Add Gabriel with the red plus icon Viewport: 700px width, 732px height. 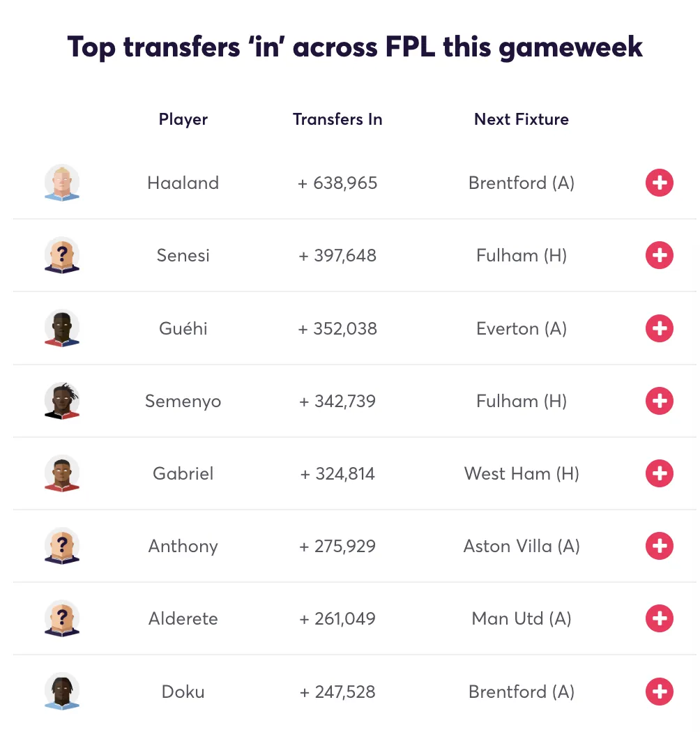(x=659, y=473)
